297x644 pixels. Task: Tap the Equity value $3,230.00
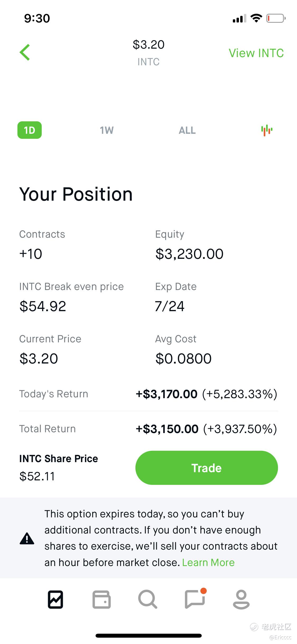[189, 254]
